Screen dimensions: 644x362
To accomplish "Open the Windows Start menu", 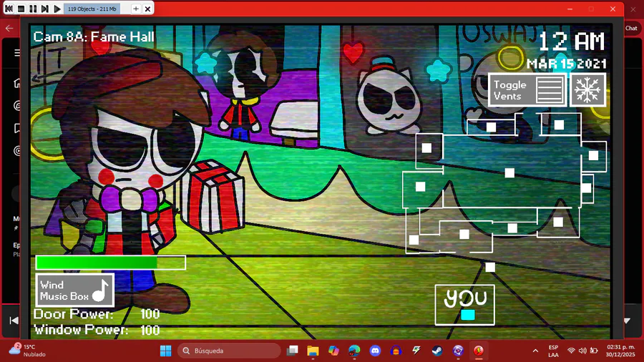I will (x=165, y=351).
